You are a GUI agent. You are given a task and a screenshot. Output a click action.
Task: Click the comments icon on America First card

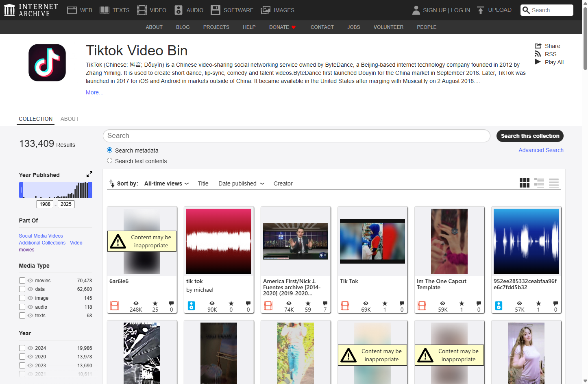(x=325, y=303)
